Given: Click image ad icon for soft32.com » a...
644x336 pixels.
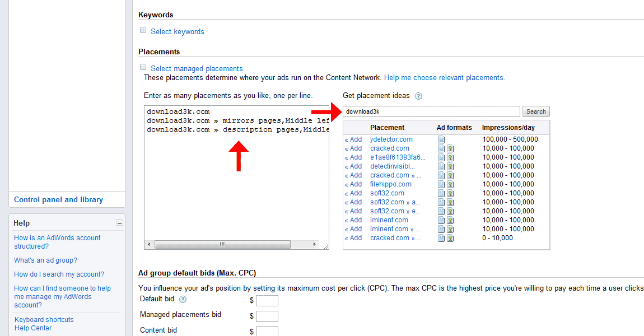Looking at the screenshot, I should point(450,202).
